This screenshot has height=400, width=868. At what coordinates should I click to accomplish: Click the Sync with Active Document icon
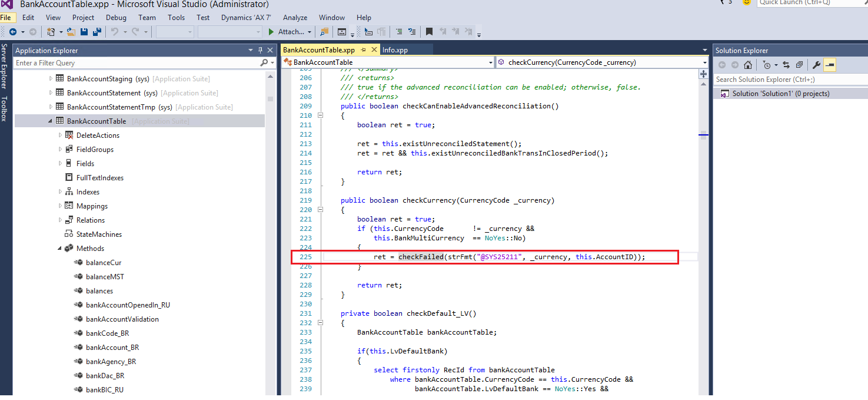click(786, 65)
